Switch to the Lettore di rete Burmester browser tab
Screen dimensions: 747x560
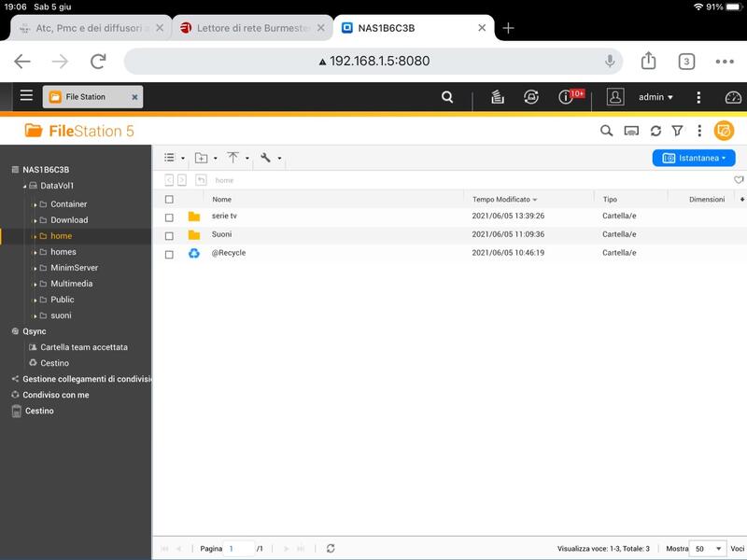click(x=253, y=28)
